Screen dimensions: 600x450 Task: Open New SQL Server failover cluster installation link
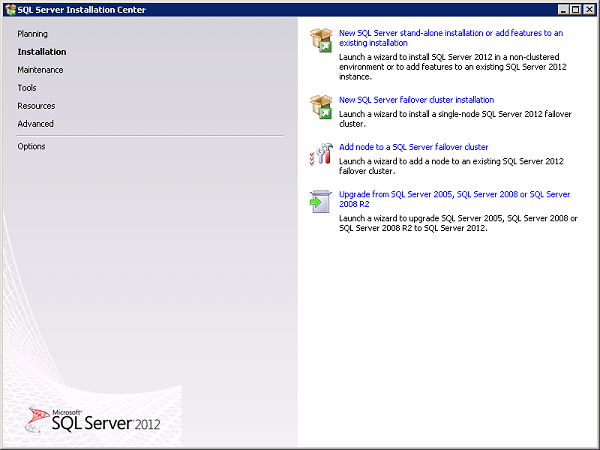tap(416, 100)
